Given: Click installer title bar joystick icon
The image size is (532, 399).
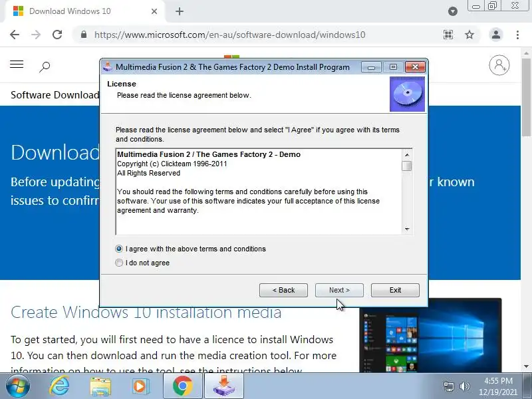Looking at the screenshot, I should pyautogui.click(x=108, y=66).
